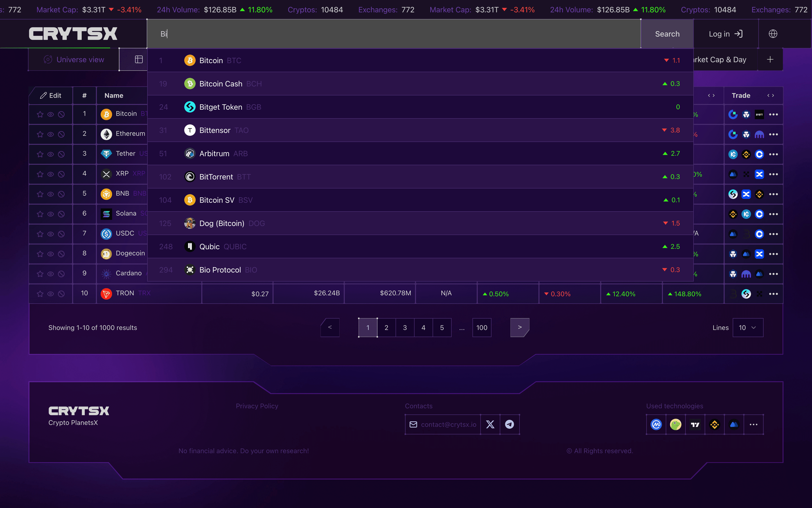Click TRON market cap $26.24B cell
This screenshot has width=812, height=508.
coord(309,293)
